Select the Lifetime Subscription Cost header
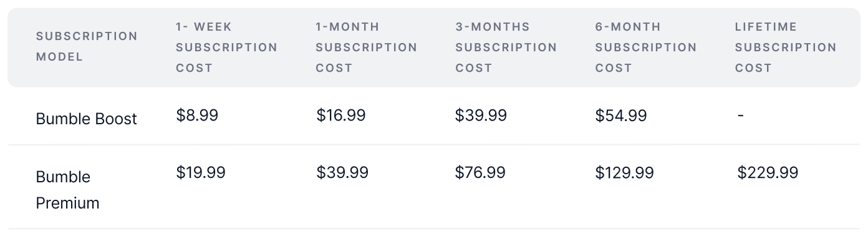The image size is (868, 236). click(x=785, y=47)
